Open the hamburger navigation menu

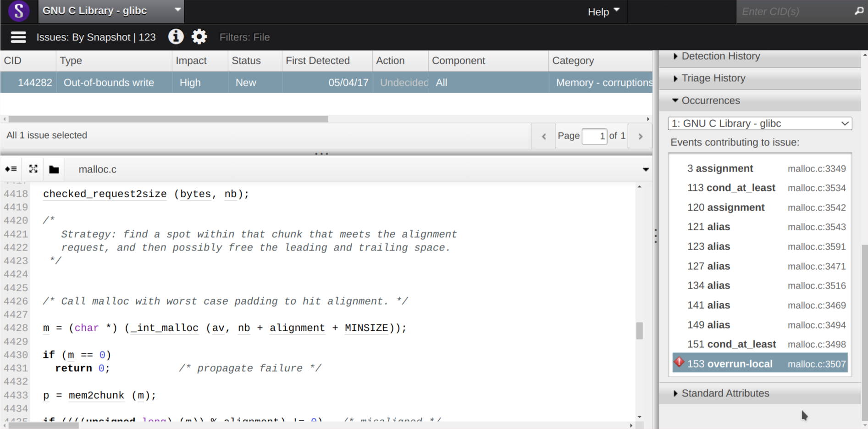(18, 37)
